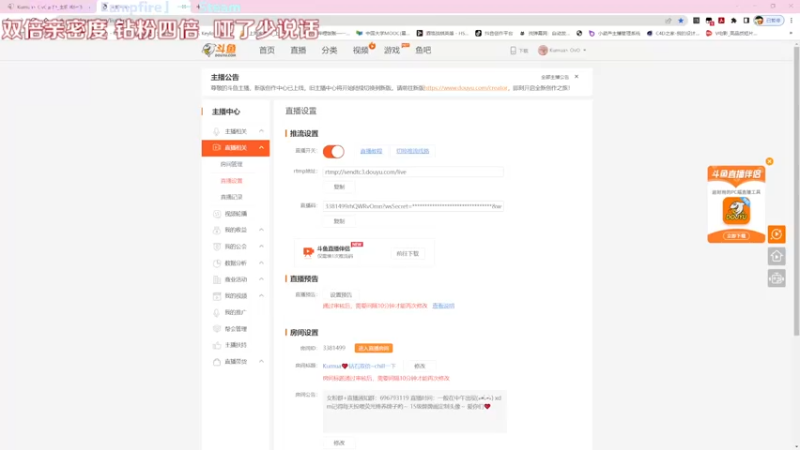Click the thumbs-up icon in the sidebar
This screenshot has width=800, height=450.
click(216, 345)
